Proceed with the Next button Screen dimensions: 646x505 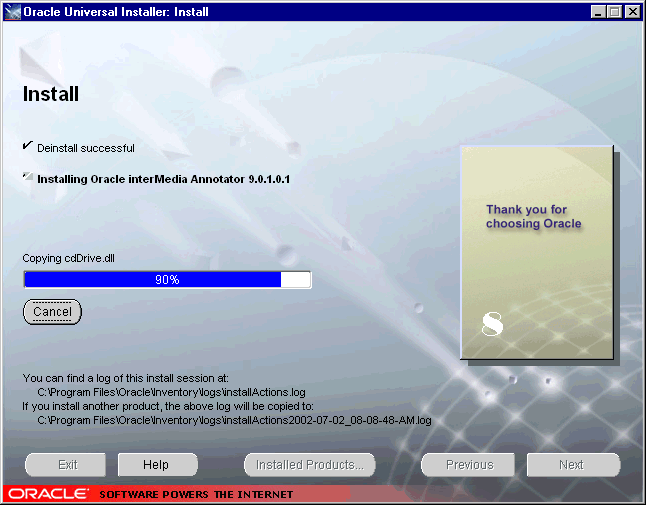click(573, 465)
